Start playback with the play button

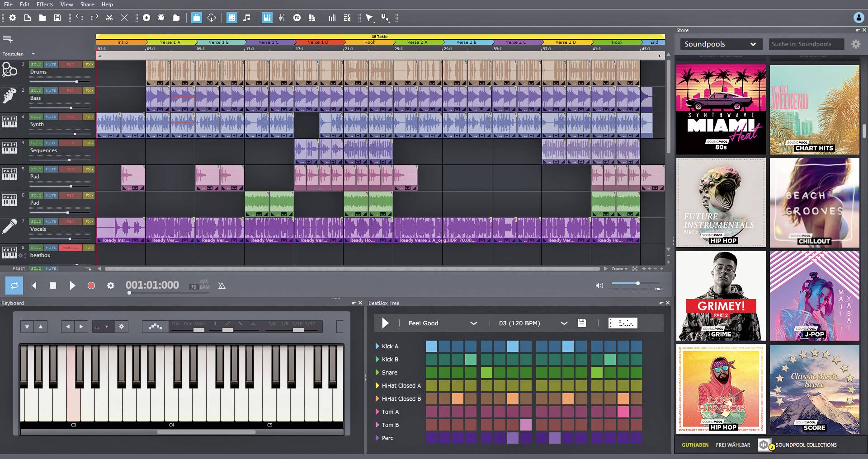(x=72, y=286)
